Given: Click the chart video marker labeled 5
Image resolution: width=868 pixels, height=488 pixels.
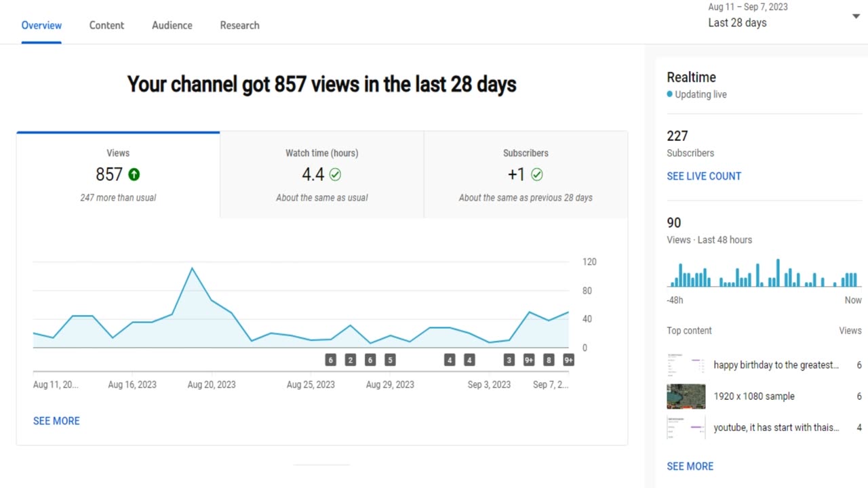Looking at the screenshot, I should click(x=390, y=360).
